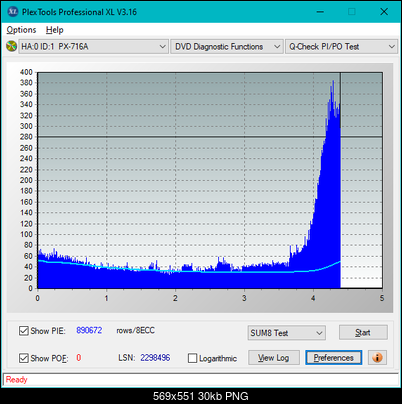Open the SUM8 Test dropdown

pos(287,333)
